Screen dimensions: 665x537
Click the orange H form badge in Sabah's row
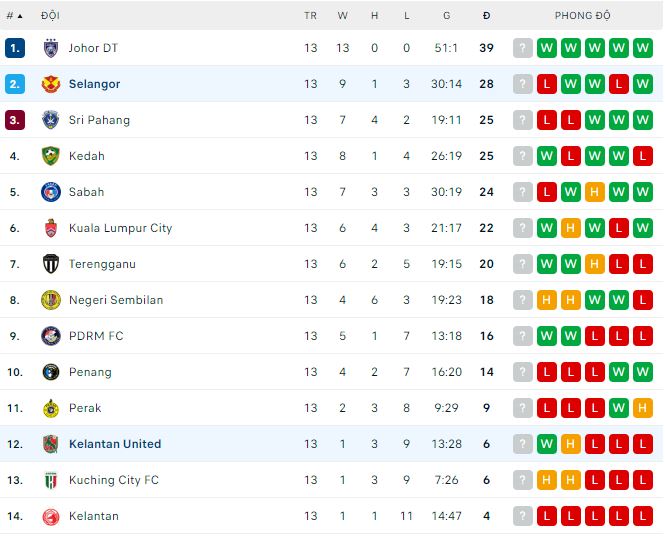click(x=595, y=192)
